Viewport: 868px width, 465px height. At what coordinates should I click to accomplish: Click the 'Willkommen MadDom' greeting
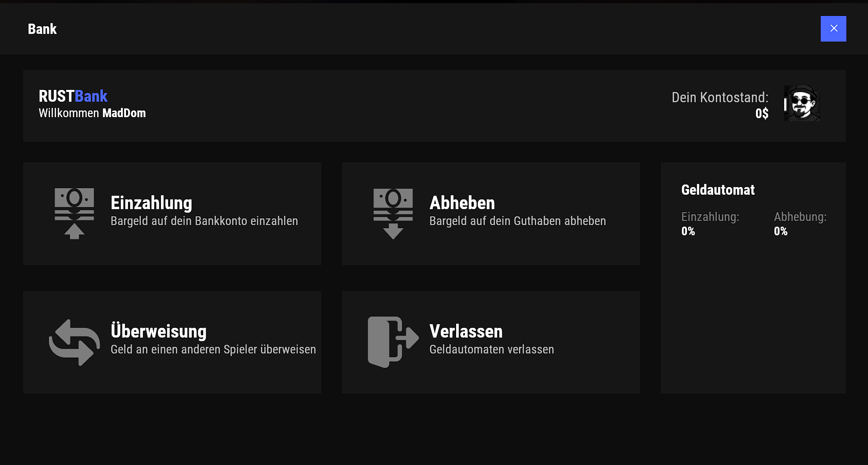pos(92,113)
